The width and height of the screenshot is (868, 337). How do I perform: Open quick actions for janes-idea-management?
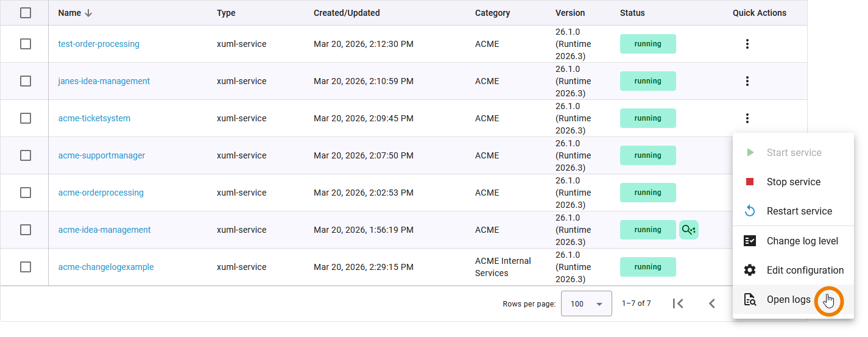(x=747, y=81)
